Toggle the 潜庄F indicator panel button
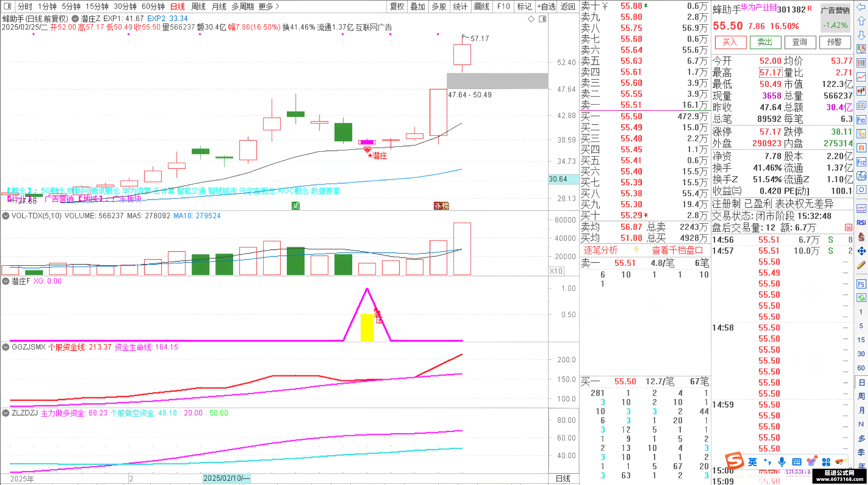Viewport: 868px width, 485px height. click(6, 281)
